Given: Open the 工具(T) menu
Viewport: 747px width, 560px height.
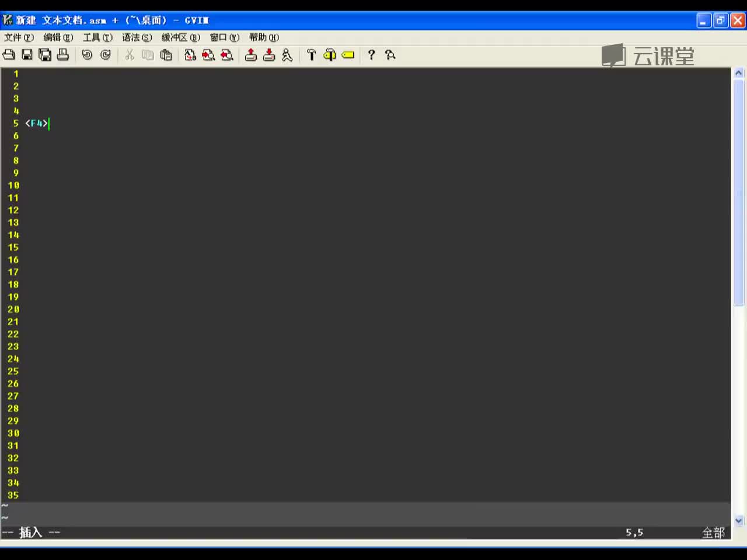Looking at the screenshot, I should [97, 37].
